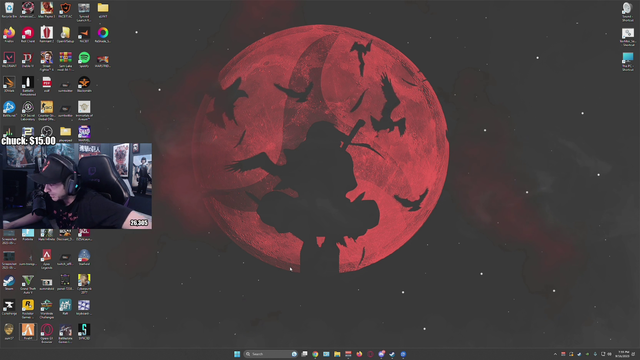The width and height of the screenshot is (640, 360).
Task: Launch the Max Payne 3 desktop shortcut
Action: tap(47, 10)
